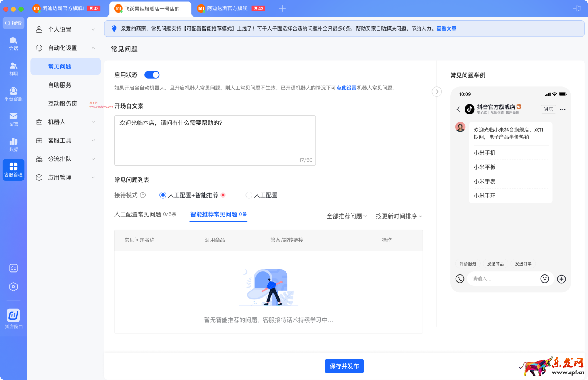Click the 常见问题名称 column header

(x=139, y=240)
